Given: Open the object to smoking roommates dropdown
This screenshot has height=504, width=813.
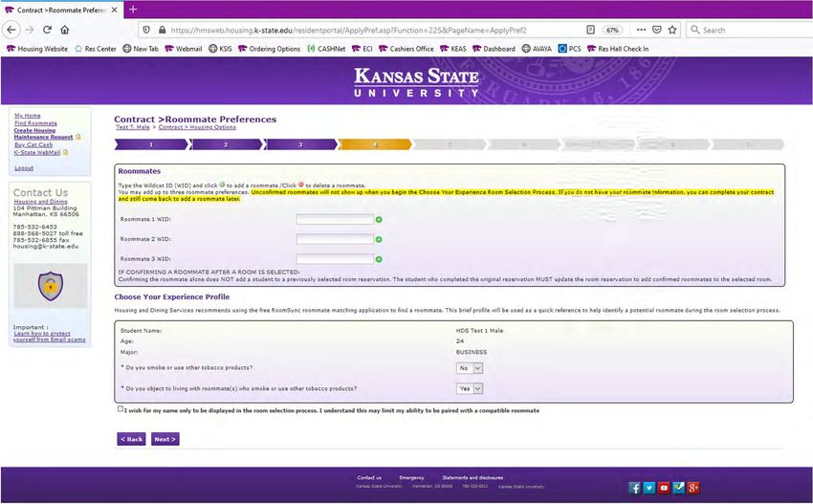Looking at the screenshot, I should 470,388.
